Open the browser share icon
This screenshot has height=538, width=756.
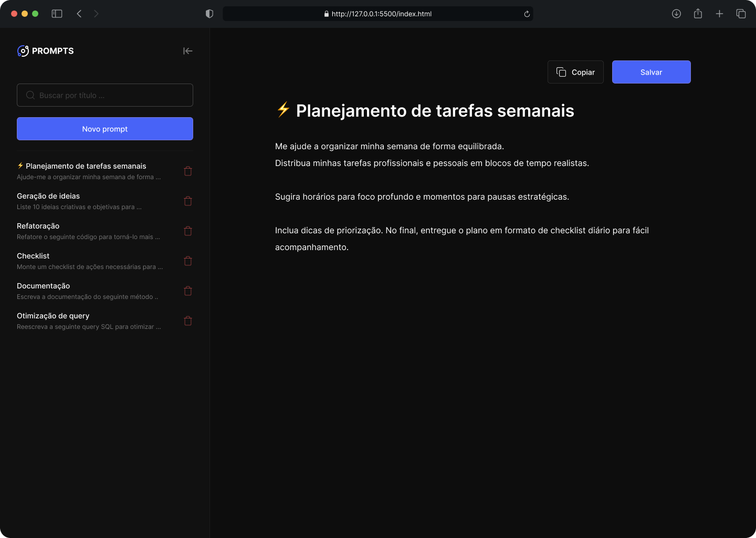[698, 14]
